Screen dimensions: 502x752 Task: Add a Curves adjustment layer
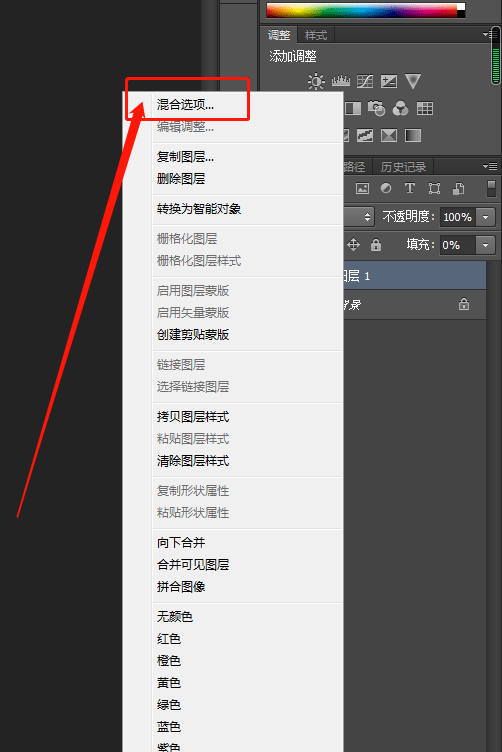pos(365,81)
